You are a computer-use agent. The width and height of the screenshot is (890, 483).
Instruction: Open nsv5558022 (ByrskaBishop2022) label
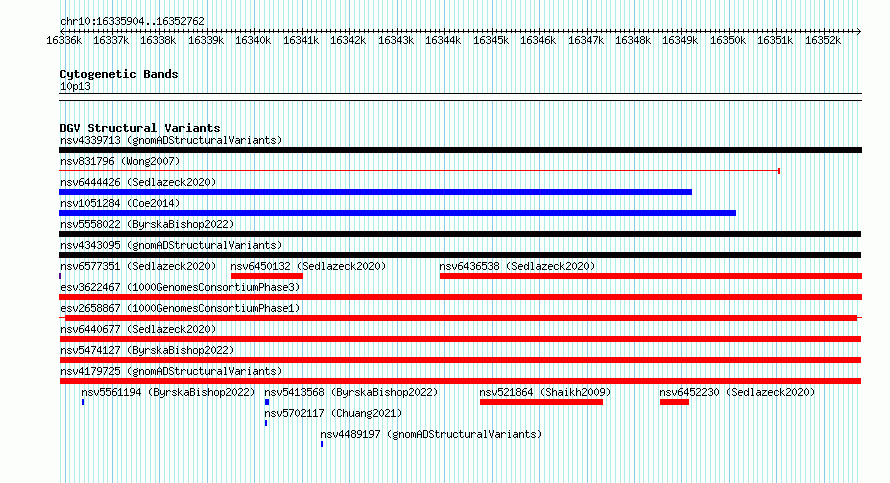(x=147, y=224)
